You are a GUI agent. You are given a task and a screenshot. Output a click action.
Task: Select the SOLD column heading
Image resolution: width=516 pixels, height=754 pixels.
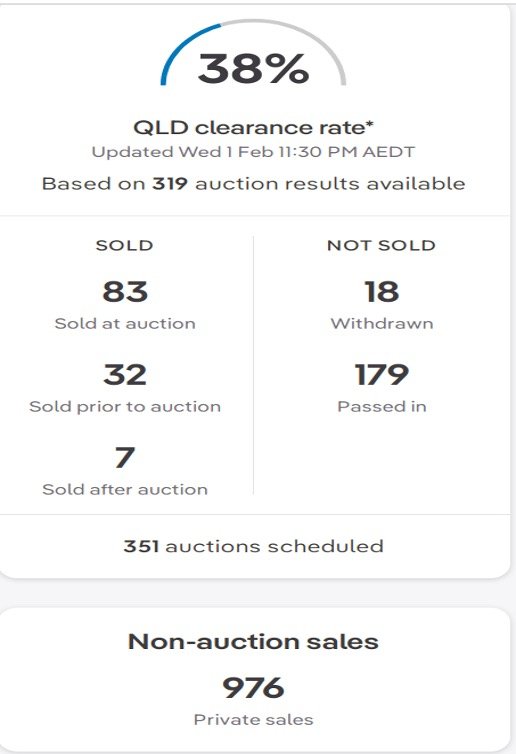pos(125,245)
